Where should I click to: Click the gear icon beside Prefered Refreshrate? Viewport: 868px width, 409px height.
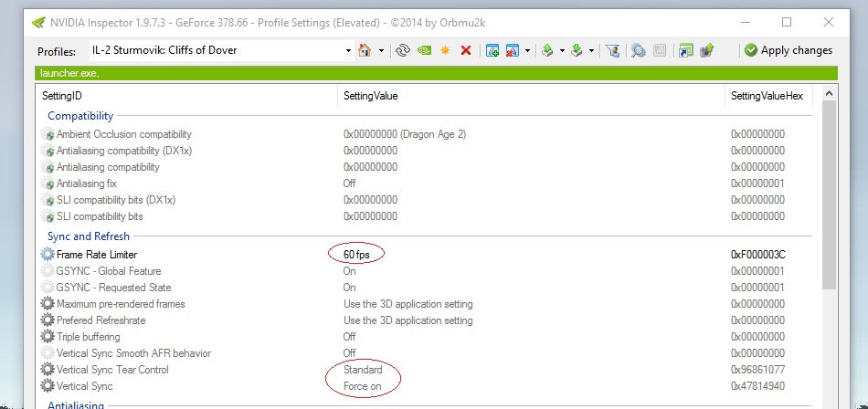(48, 320)
